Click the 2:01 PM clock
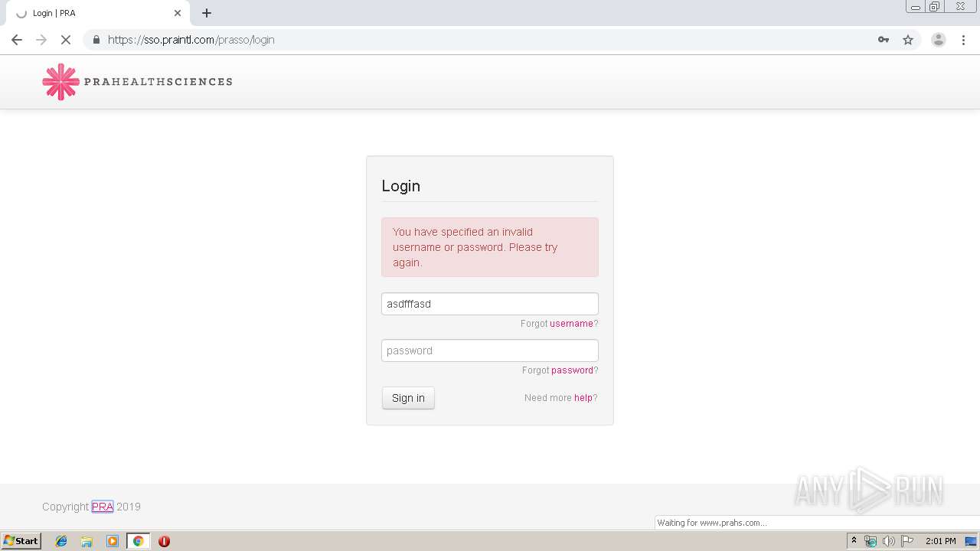 coord(940,541)
